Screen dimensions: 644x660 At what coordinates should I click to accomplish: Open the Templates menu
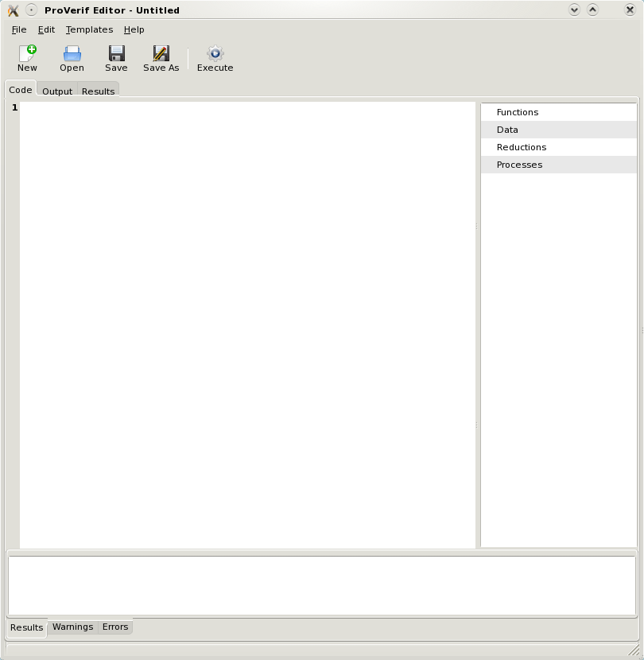click(89, 29)
